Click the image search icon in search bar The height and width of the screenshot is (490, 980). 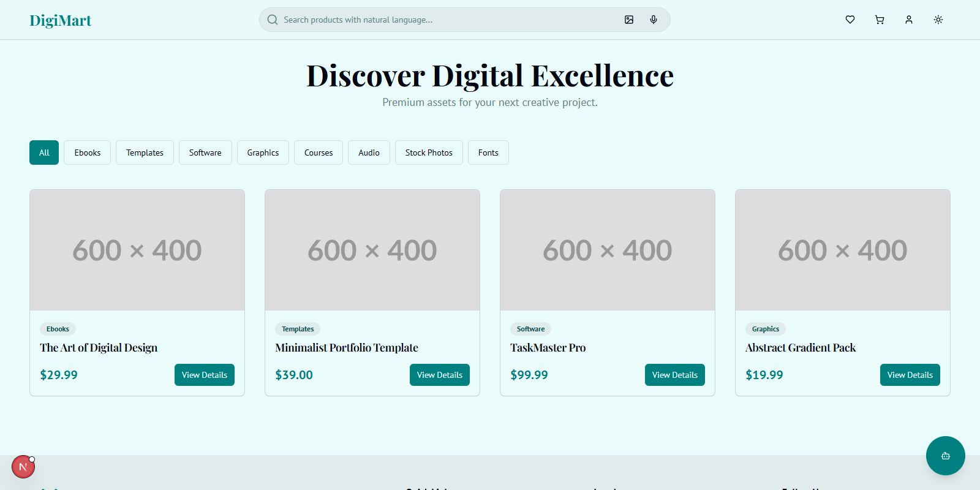[x=629, y=20]
